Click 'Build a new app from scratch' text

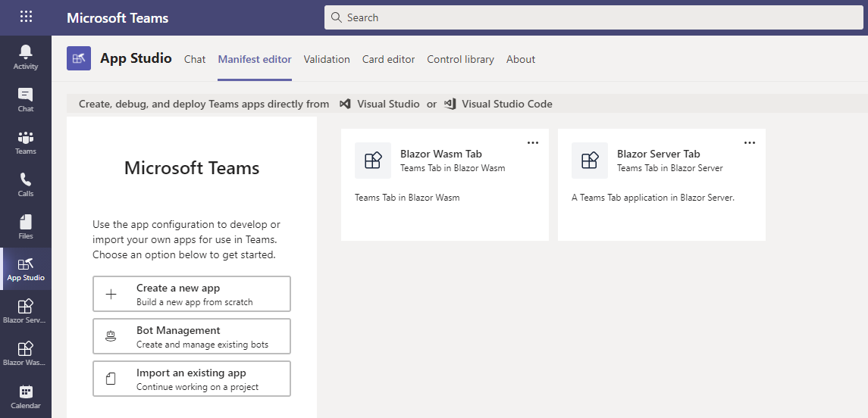(195, 302)
